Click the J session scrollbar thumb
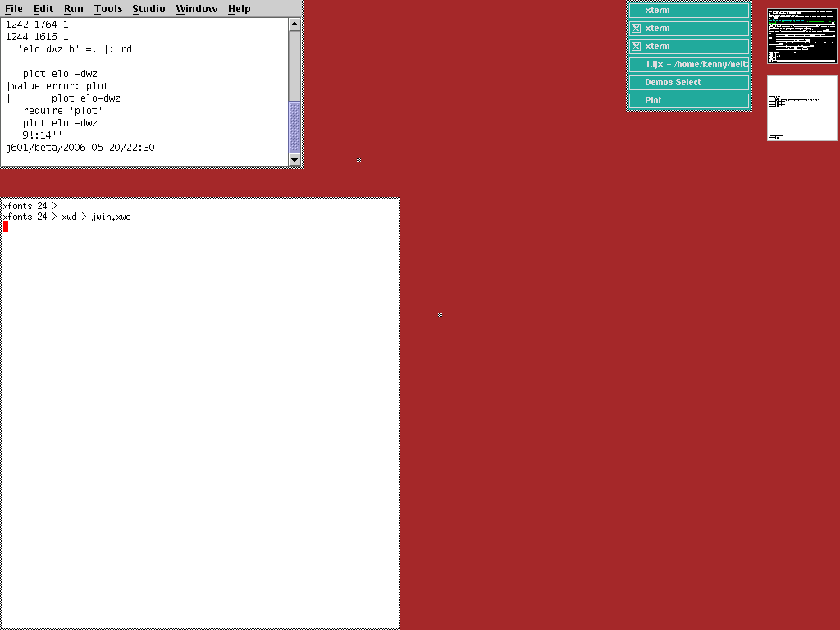Viewport: 840px width, 630px height. click(294, 127)
